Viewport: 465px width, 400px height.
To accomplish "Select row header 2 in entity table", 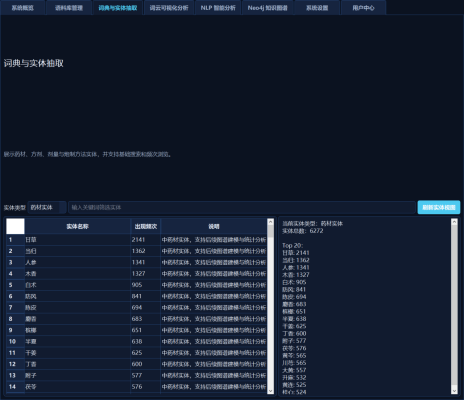I will 15,251.
